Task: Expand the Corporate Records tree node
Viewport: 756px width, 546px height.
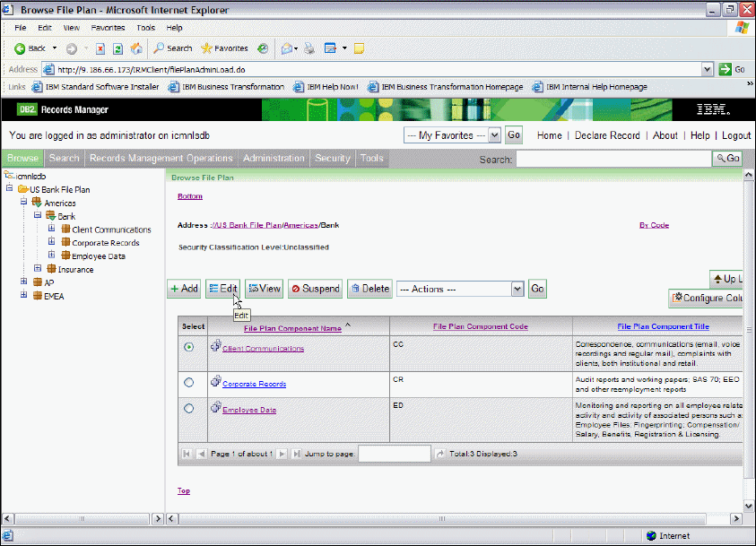Action: tap(52, 241)
